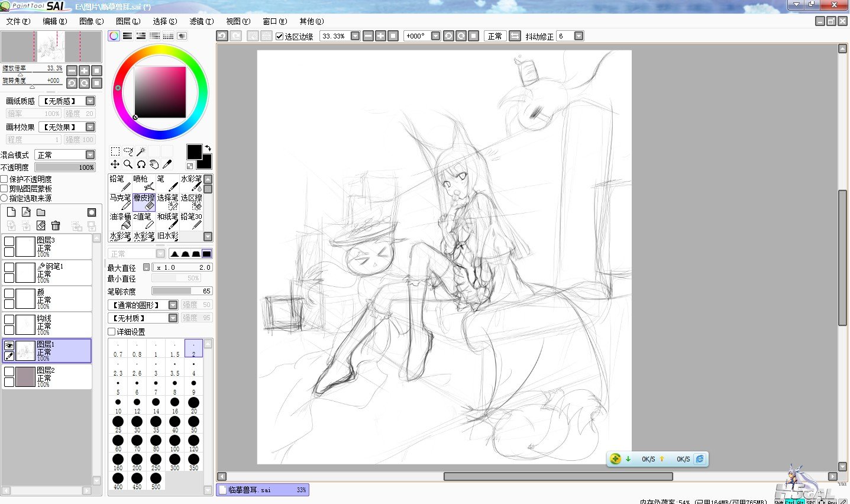Swap foreground and background colors
Image resolution: width=850 pixels, height=504 pixels.
208,148
